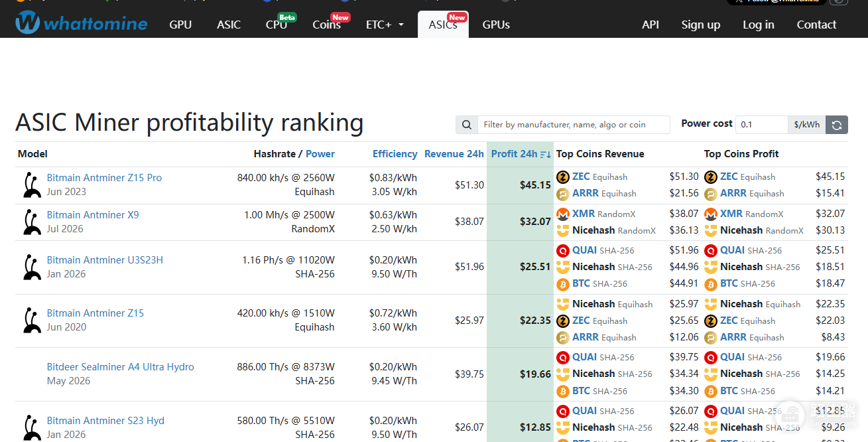This screenshot has height=442, width=868.
Task: Open the Bitmain Antminer Z15 Pro link
Action: point(104,178)
